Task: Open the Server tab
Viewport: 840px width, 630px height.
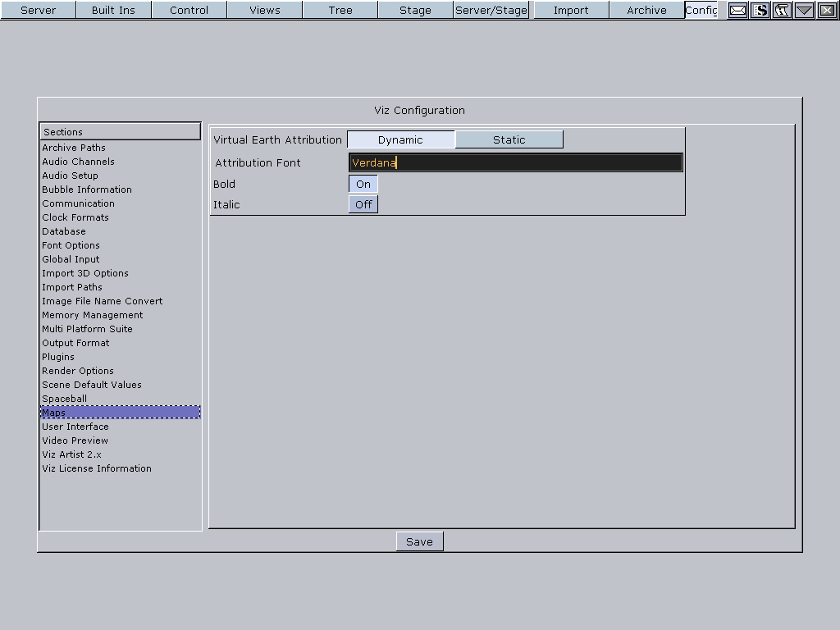Action: [x=38, y=11]
